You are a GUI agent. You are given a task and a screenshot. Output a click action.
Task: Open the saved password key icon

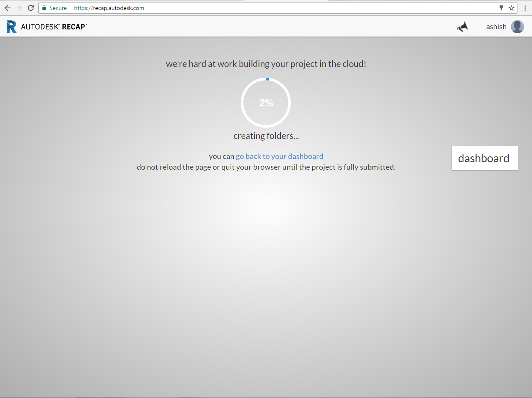pos(501,8)
